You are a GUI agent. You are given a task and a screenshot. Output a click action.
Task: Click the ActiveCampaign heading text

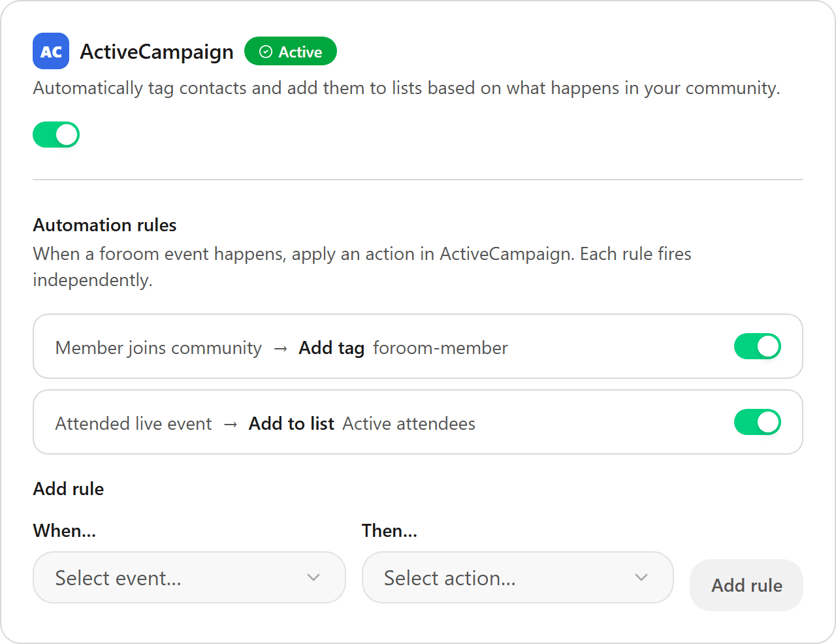[157, 52]
